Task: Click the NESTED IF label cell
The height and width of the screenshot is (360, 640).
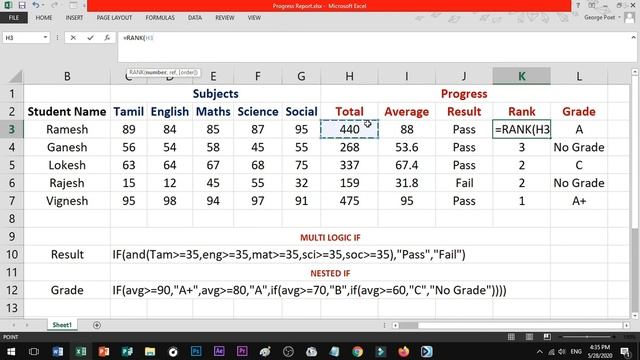Action: point(330,273)
